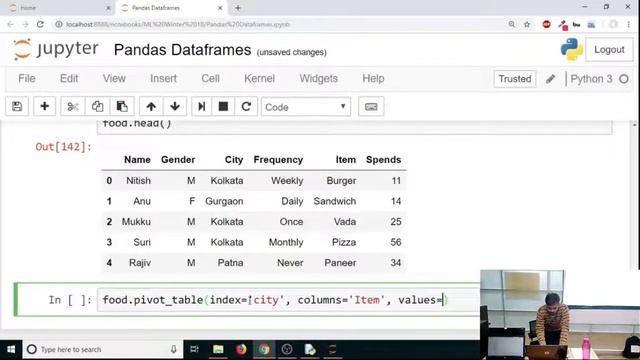The image size is (640, 360).
Task: Click the Trusted notebook button
Action: [515, 79]
